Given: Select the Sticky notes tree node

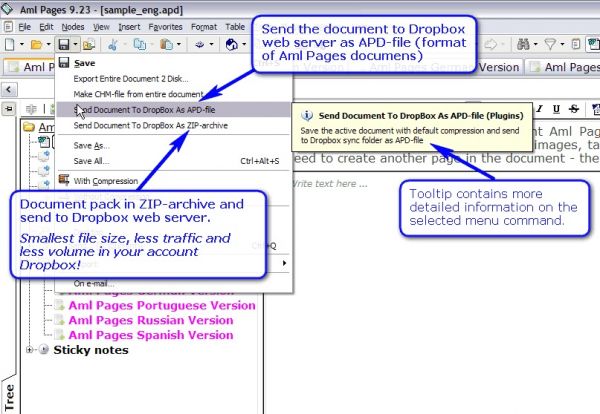Looking at the screenshot, I should [x=91, y=350].
